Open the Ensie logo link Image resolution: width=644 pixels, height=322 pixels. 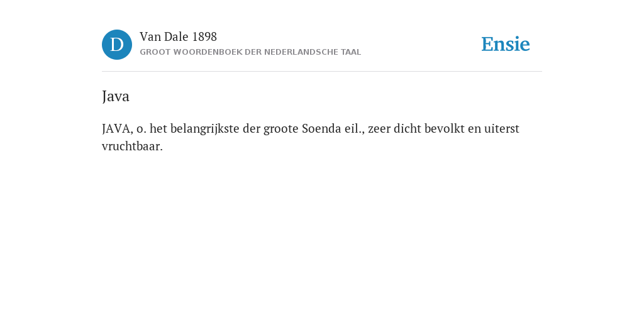pos(506,44)
